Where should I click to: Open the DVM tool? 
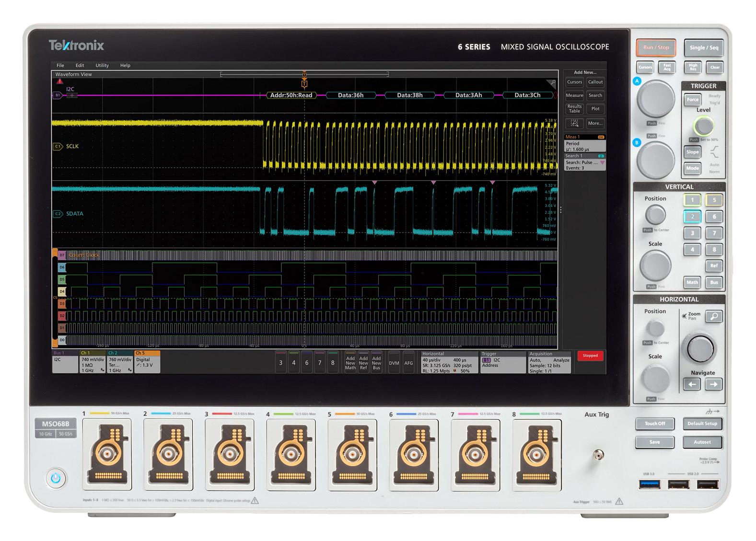point(394,363)
